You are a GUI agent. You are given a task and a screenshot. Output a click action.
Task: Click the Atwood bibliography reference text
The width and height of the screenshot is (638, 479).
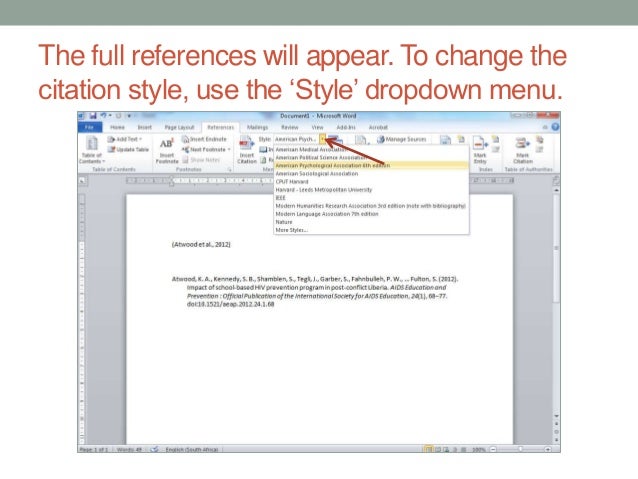point(315,291)
